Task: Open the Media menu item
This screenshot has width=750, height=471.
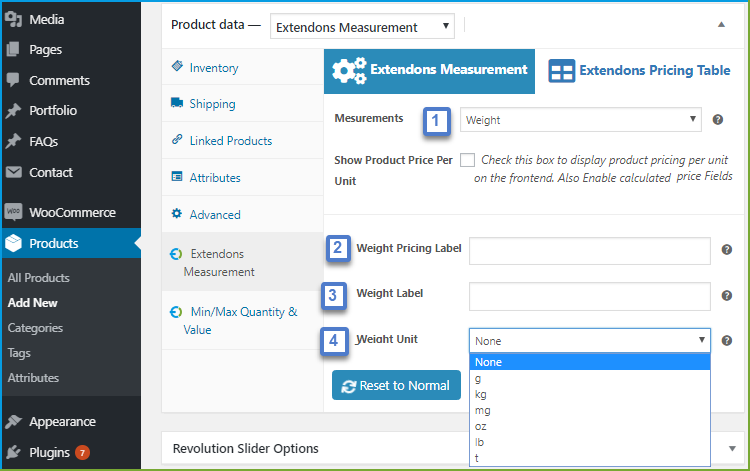Action: [71, 19]
